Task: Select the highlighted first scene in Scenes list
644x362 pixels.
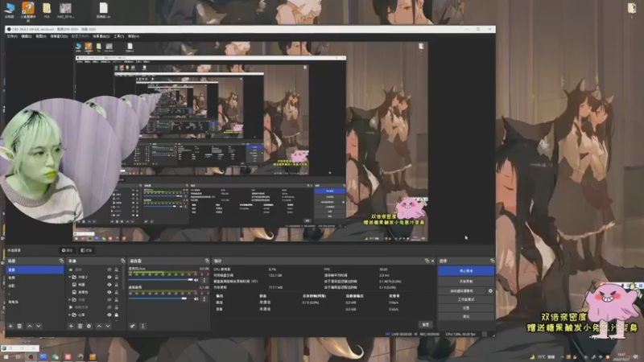Action: point(35,269)
